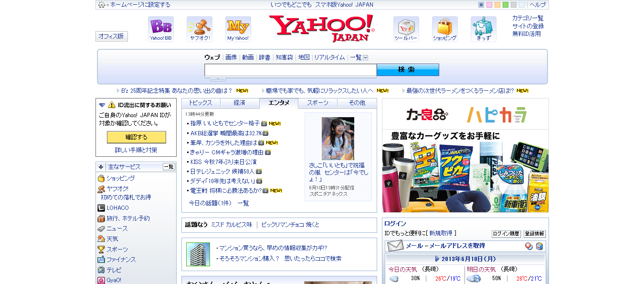Click the News icon in sidebar
The height and width of the screenshot is (284, 644).
[x=101, y=229]
